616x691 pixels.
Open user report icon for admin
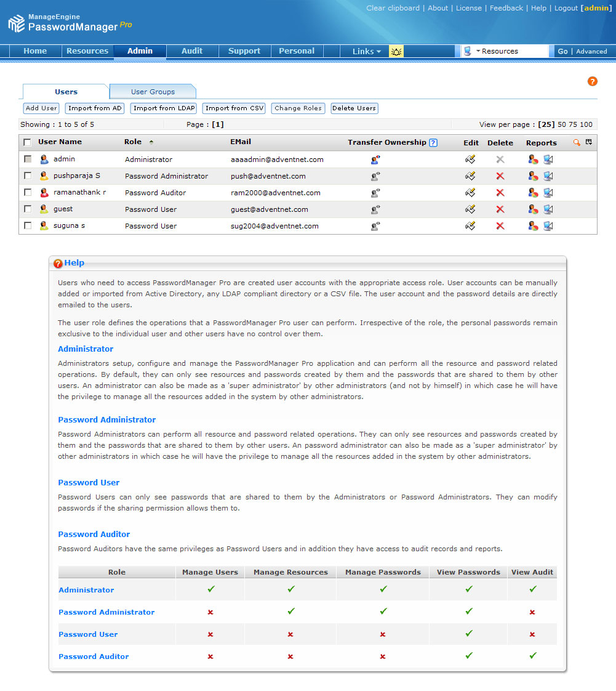[533, 160]
